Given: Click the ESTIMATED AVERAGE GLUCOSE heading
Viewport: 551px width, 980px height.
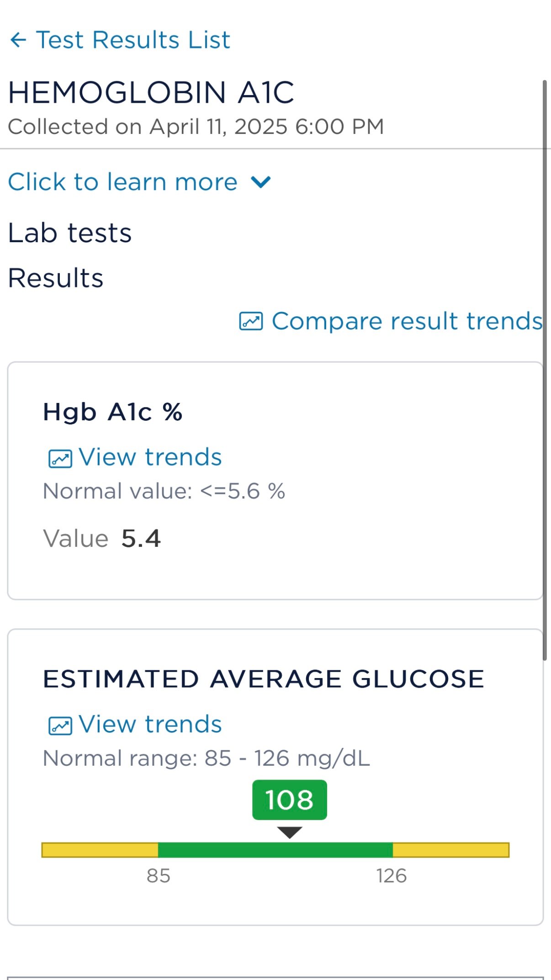Looking at the screenshot, I should click(264, 679).
